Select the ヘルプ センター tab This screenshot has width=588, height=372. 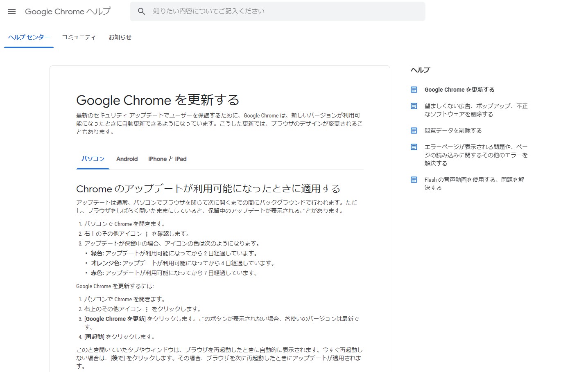pos(29,37)
